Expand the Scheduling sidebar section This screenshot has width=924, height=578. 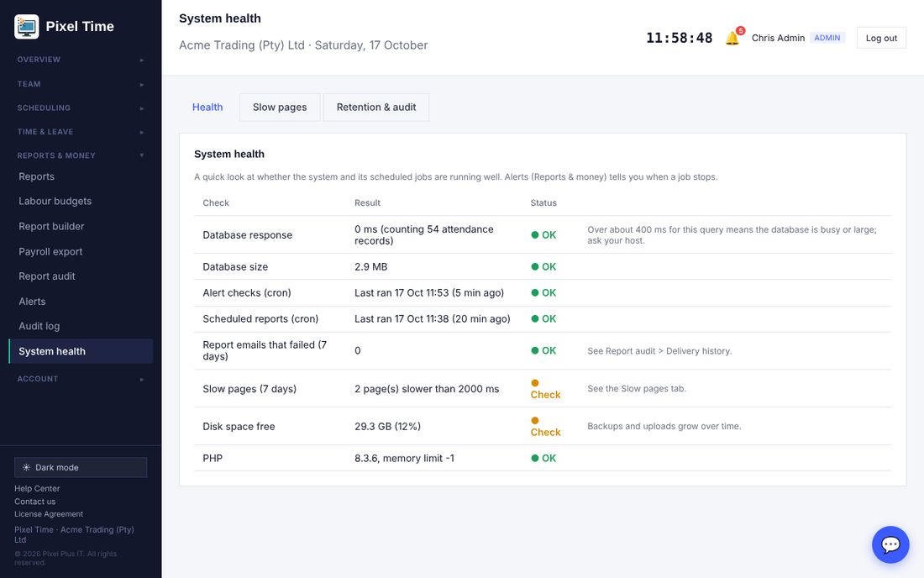tap(81, 108)
